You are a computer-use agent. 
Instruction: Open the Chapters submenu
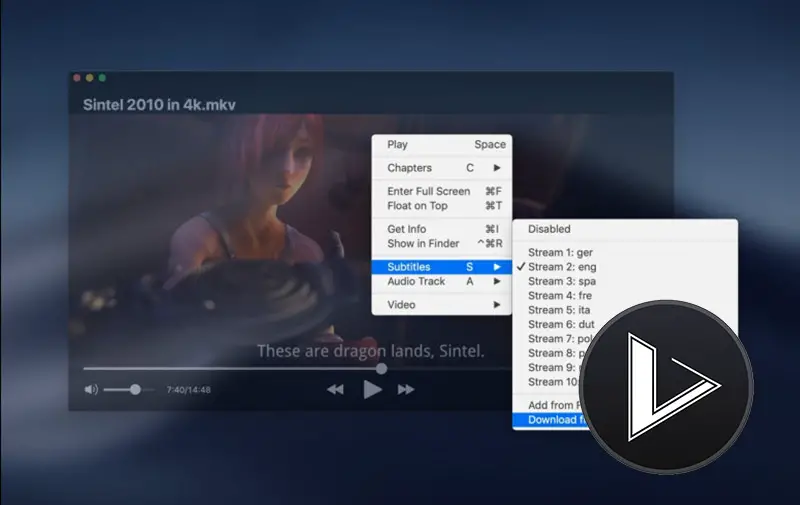[442, 168]
